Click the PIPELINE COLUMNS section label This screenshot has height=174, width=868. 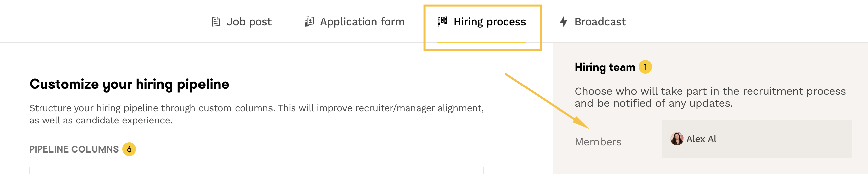(x=74, y=149)
